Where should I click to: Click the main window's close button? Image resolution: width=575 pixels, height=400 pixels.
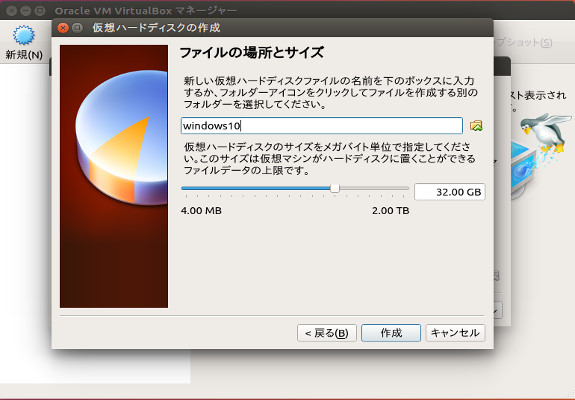[x=11, y=11]
